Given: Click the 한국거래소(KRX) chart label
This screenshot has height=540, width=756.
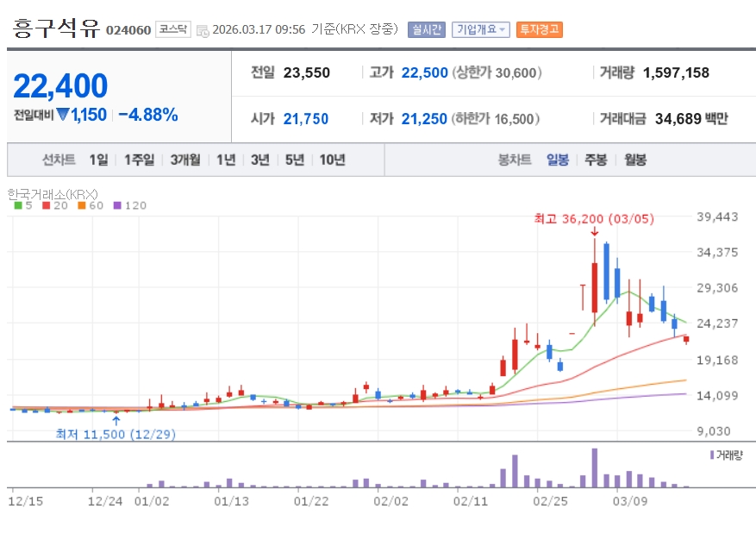Looking at the screenshot, I should coord(53,194).
